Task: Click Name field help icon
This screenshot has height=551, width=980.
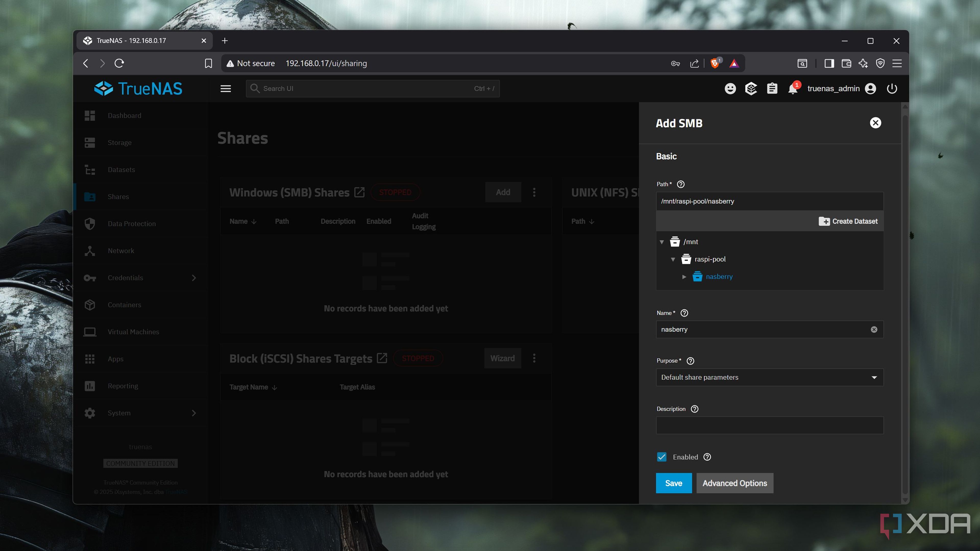Action: pos(684,313)
